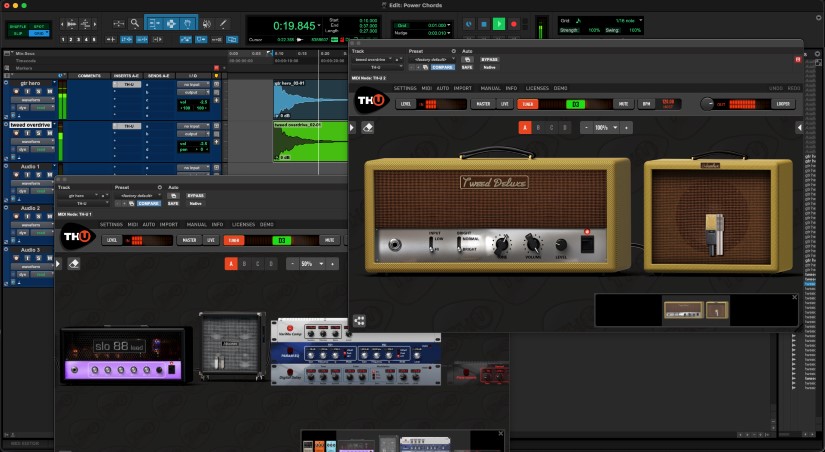The width and height of the screenshot is (825, 452).
Task: Open track selector dropdown showing tweed overdrive
Action: click(373, 59)
